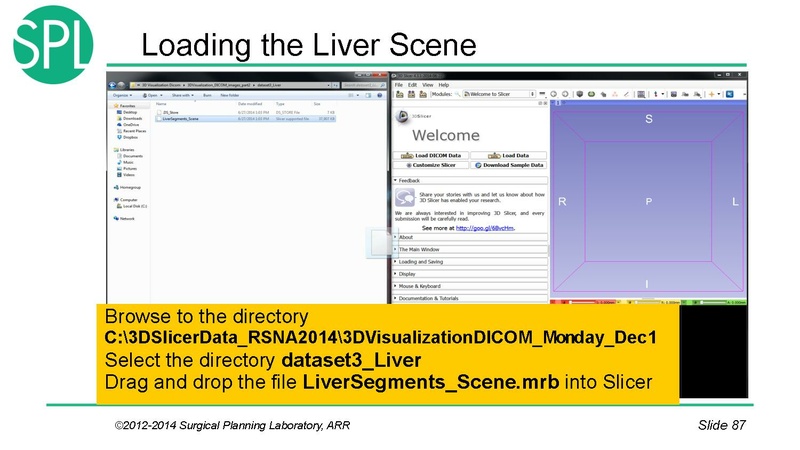
Task: Expand the Display section
Action: 470,274
